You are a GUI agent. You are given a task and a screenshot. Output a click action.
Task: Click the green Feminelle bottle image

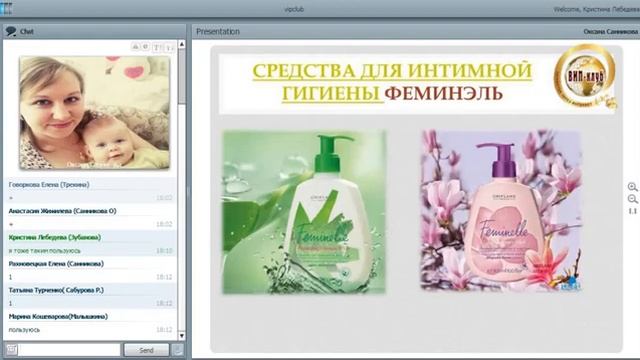[x=304, y=212]
